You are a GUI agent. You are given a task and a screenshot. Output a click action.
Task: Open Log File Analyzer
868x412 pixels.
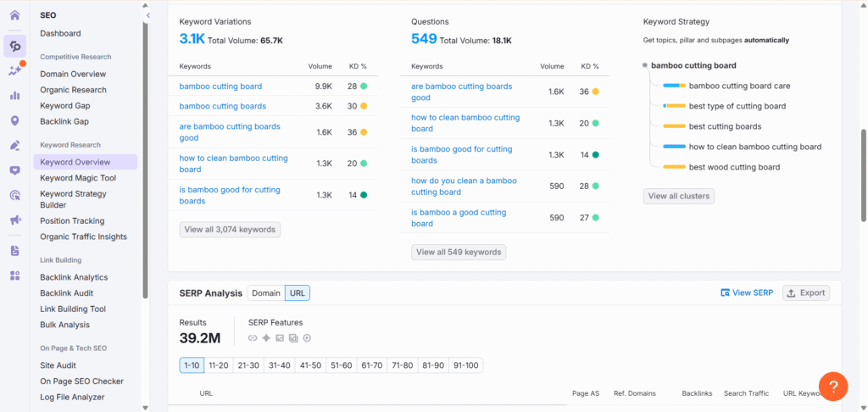tap(72, 397)
